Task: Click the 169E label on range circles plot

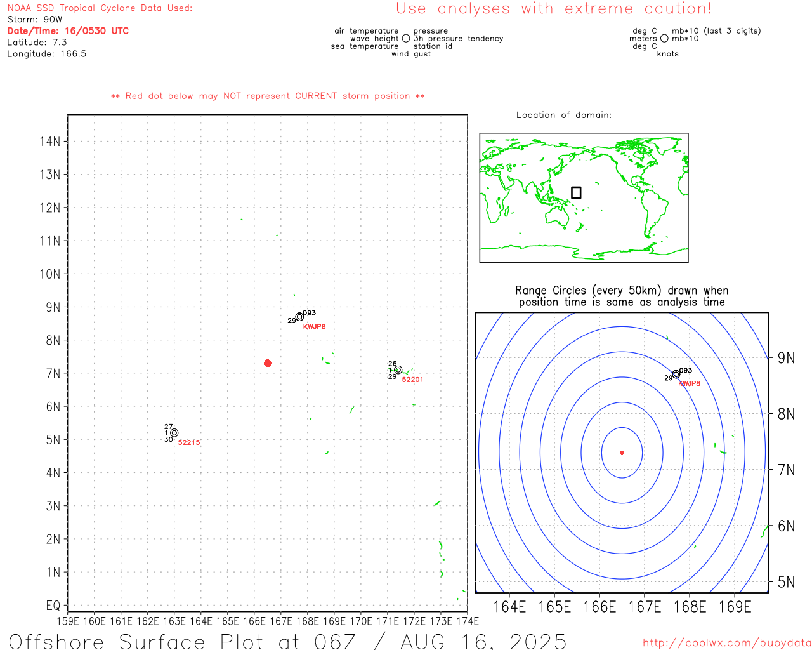Action: click(735, 607)
